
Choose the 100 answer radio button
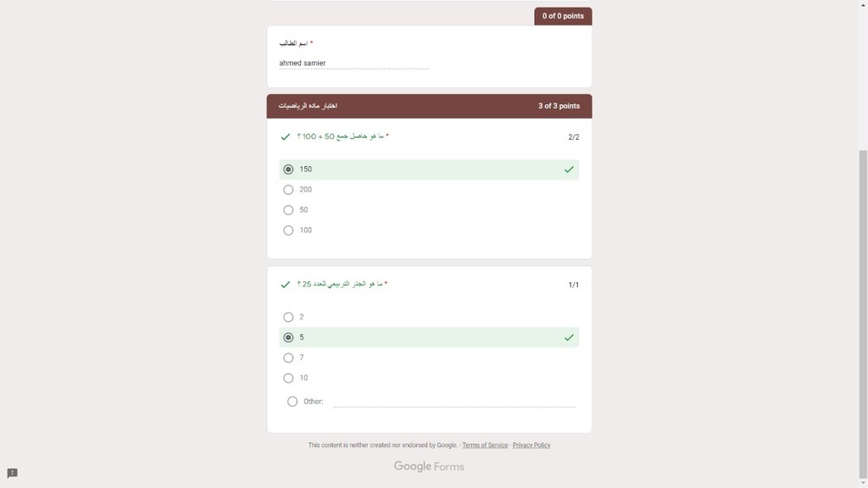[x=288, y=230]
